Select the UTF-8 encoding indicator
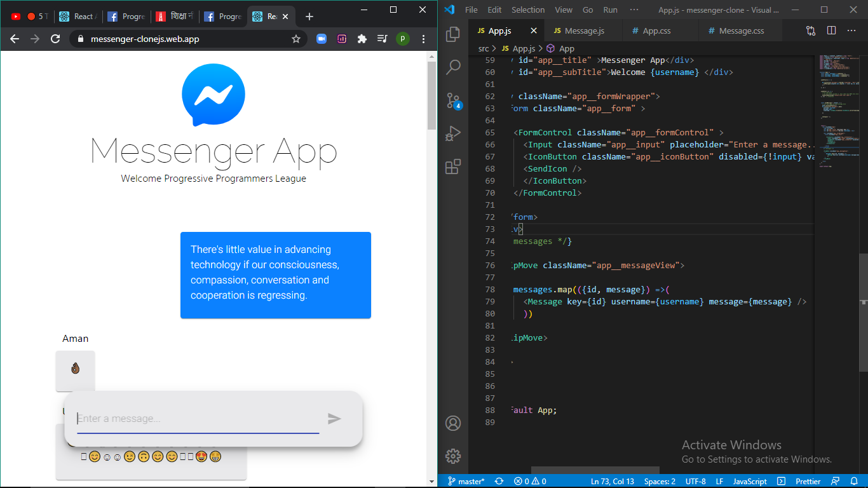The height and width of the screenshot is (488, 868). coord(696,482)
